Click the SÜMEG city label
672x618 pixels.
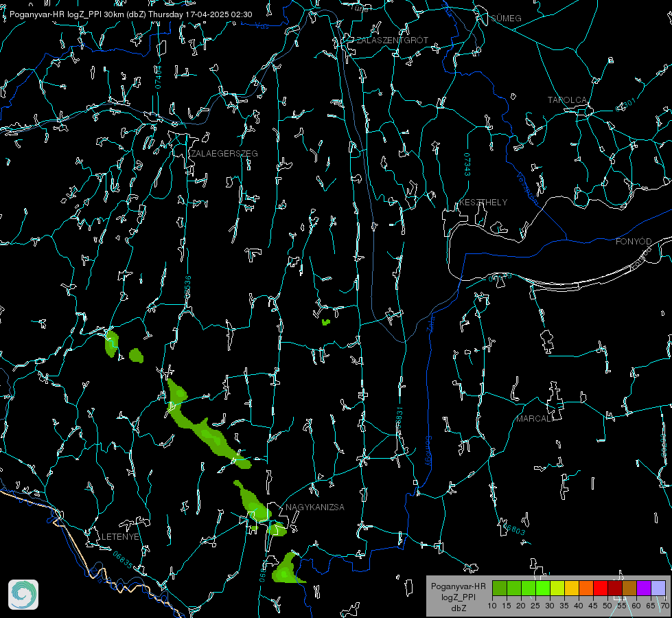[x=506, y=18]
